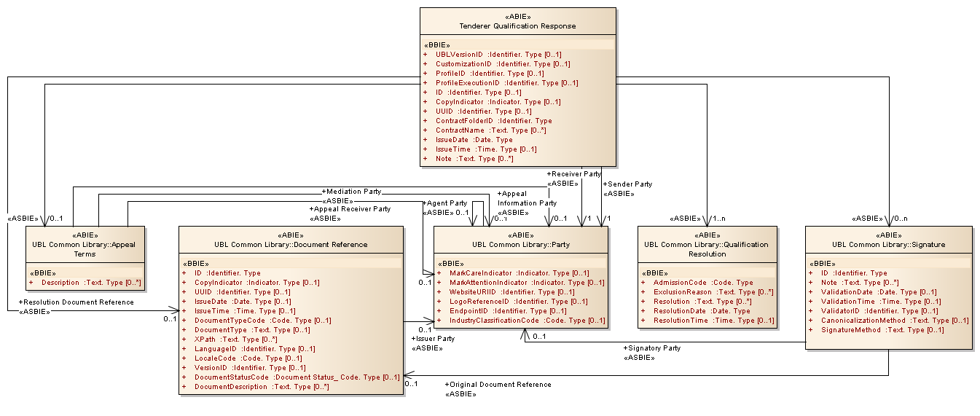Click the CanonicalizationMethod attribute
Viewport: 980px width, 416px height.
pos(894,321)
